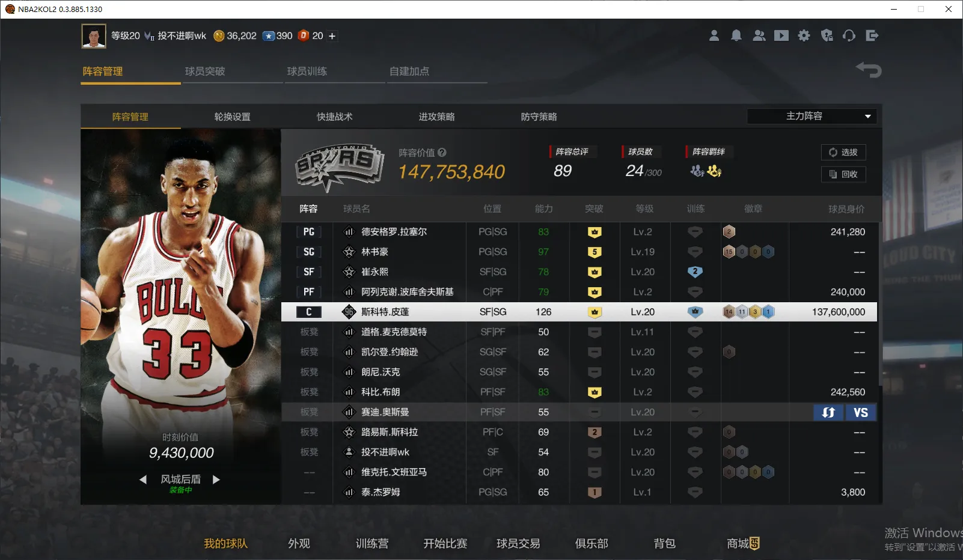Click the PG position slot
This screenshot has height=560, width=963.
point(309,232)
